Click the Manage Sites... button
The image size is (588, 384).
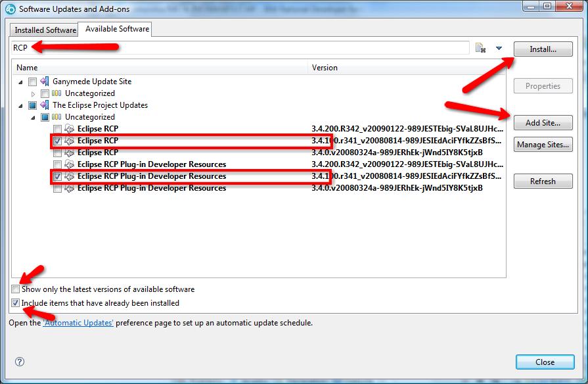coord(543,145)
